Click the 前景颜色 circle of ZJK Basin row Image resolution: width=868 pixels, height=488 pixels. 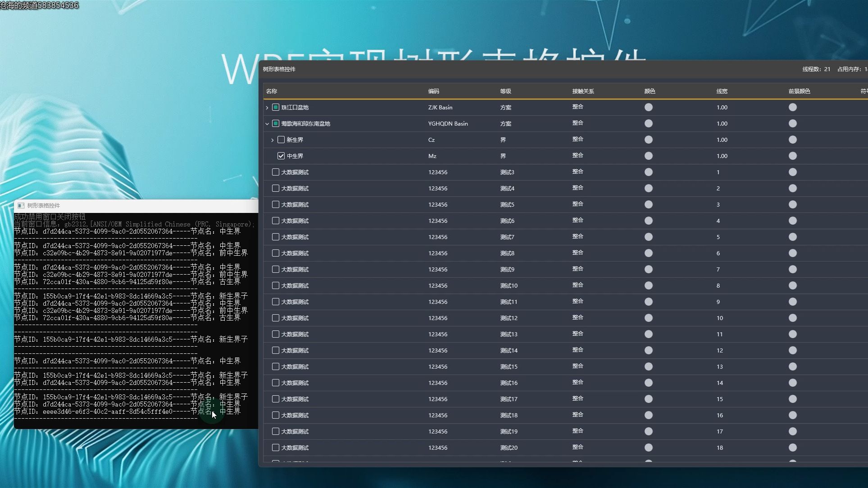[793, 107]
